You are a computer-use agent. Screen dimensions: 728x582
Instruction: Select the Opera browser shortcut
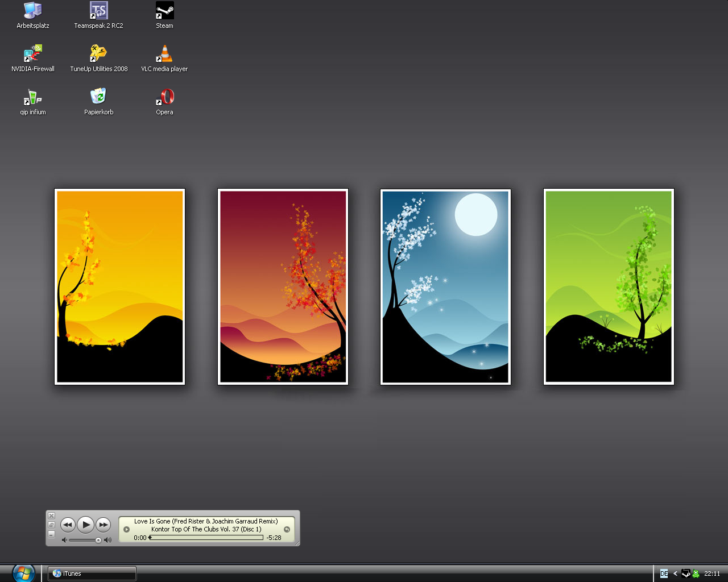[x=164, y=102]
